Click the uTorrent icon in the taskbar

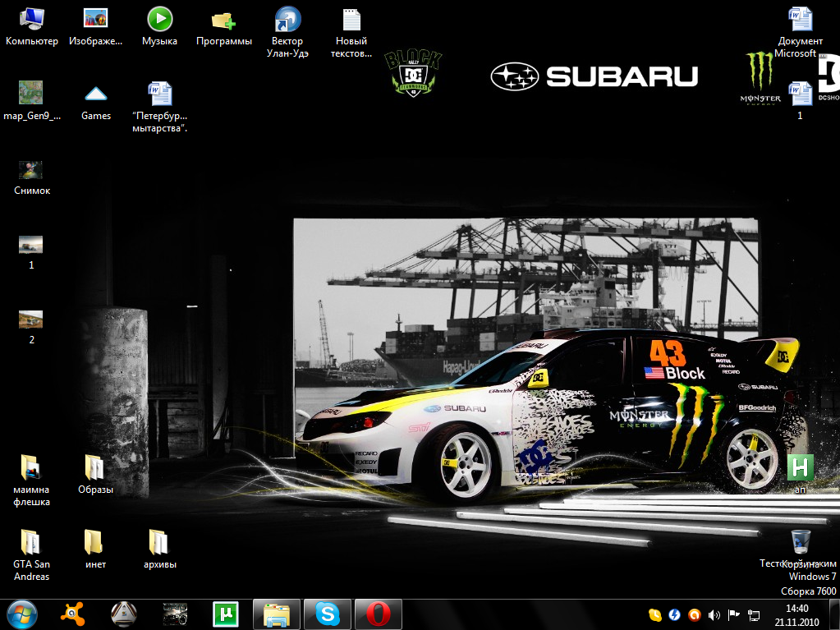tap(224, 614)
